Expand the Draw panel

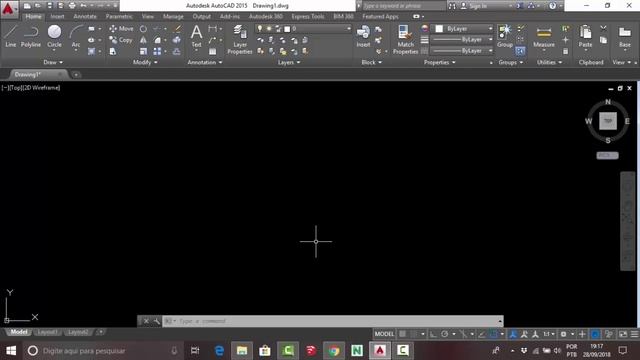(x=53, y=62)
